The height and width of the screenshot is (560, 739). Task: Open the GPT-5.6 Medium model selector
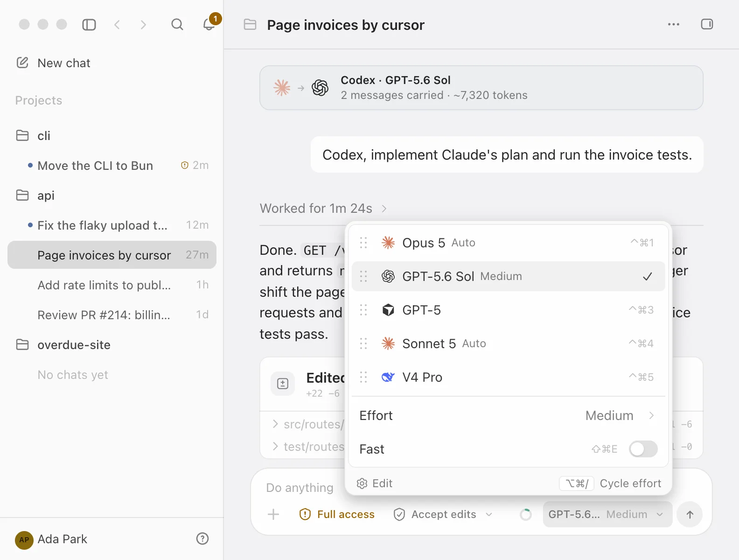[607, 514]
